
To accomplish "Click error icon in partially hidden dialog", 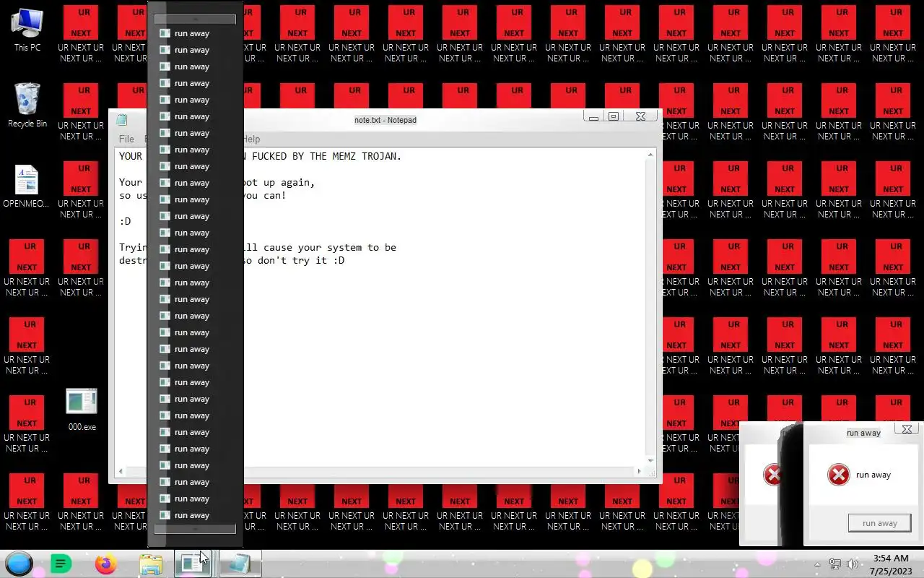I will point(772,475).
